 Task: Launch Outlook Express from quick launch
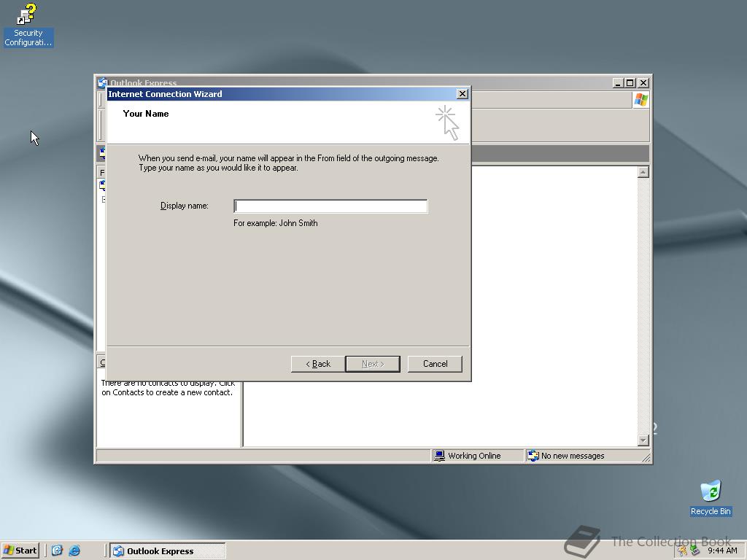pos(57,551)
